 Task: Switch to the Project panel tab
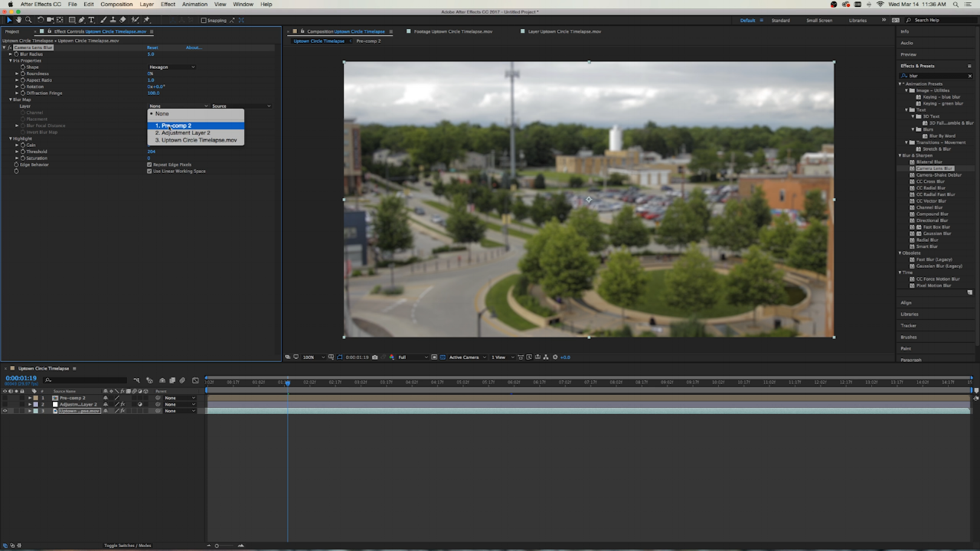(12, 31)
